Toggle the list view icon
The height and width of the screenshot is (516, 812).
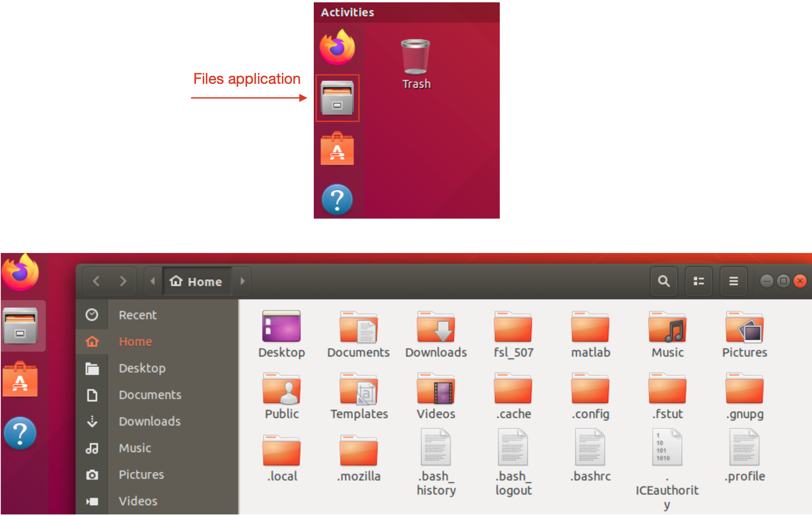(699, 281)
